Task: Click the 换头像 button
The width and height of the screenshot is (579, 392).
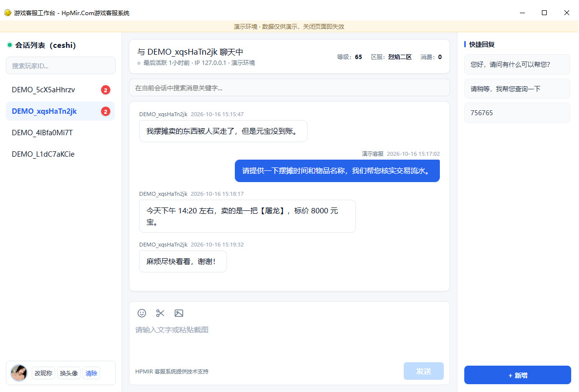Action: pos(69,373)
